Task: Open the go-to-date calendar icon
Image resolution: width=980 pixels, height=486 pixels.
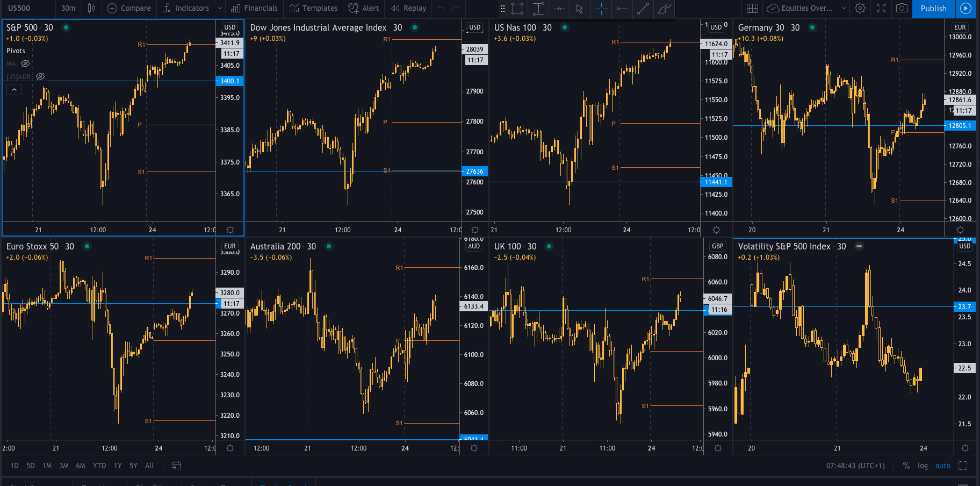Action: coord(176,466)
